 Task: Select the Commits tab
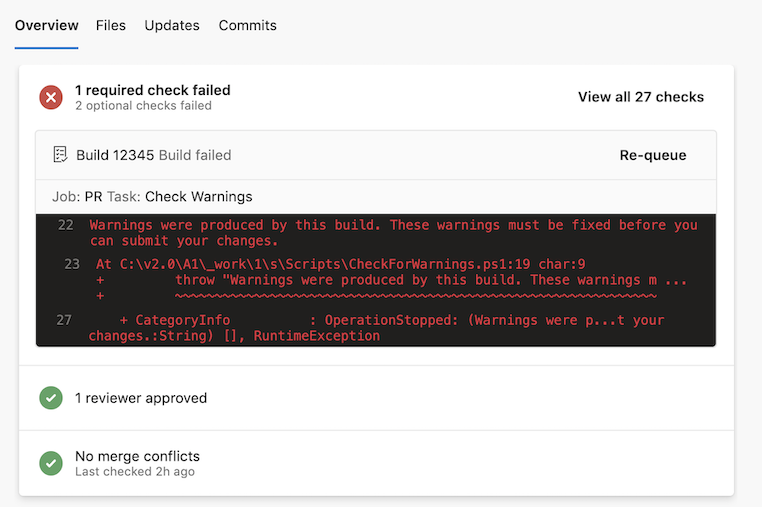pyautogui.click(x=248, y=25)
